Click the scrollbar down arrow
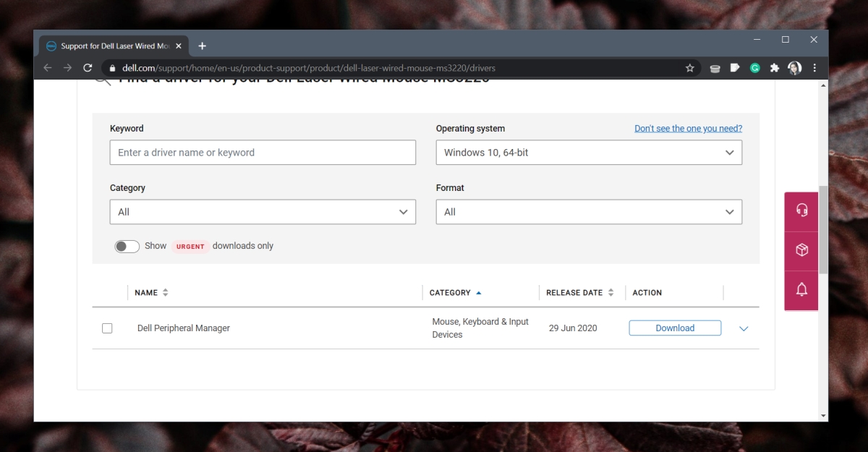 [x=823, y=416]
